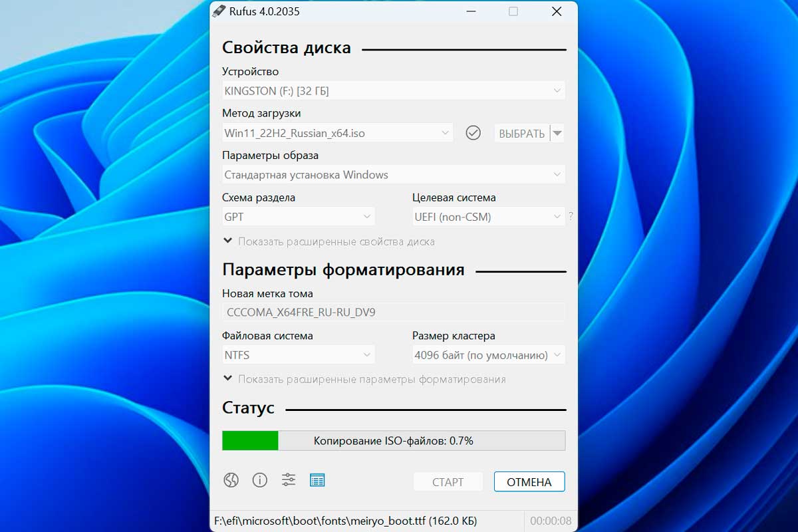
Task: Click the Параметры форматирования heading
Action: click(x=343, y=270)
